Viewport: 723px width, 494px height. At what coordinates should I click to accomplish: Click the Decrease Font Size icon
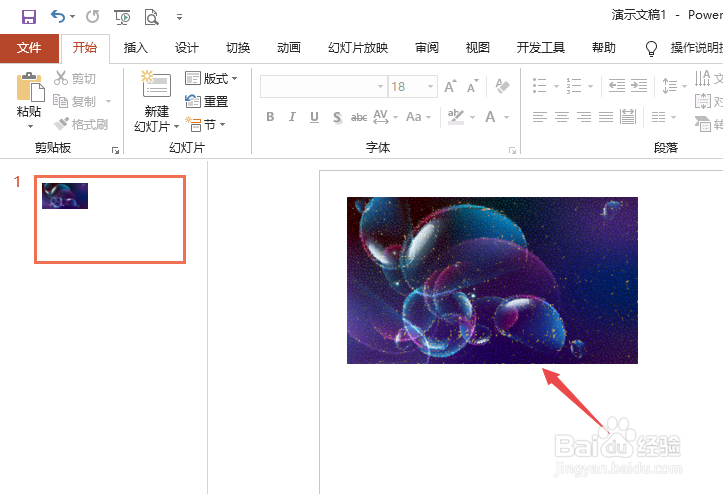(473, 86)
